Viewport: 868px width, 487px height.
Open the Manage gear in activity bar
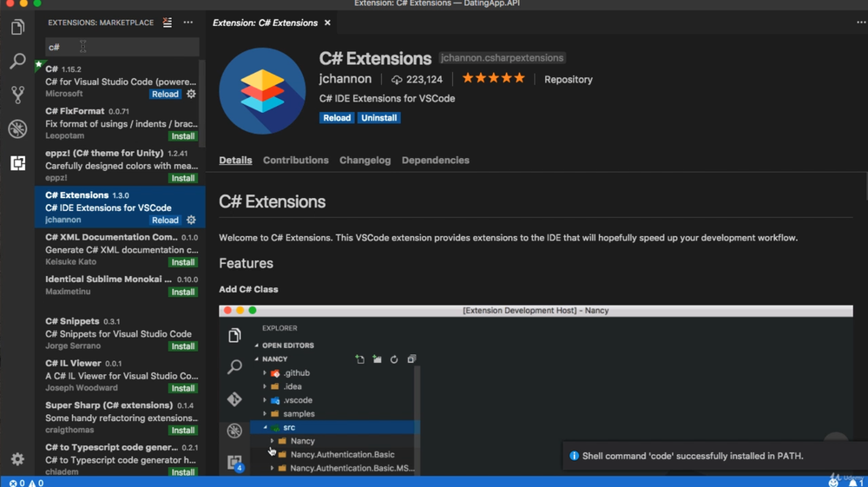click(x=17, y=459)
